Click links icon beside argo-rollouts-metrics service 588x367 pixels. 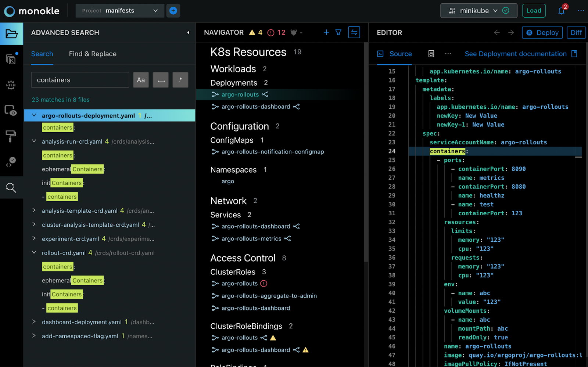point(287,238)
